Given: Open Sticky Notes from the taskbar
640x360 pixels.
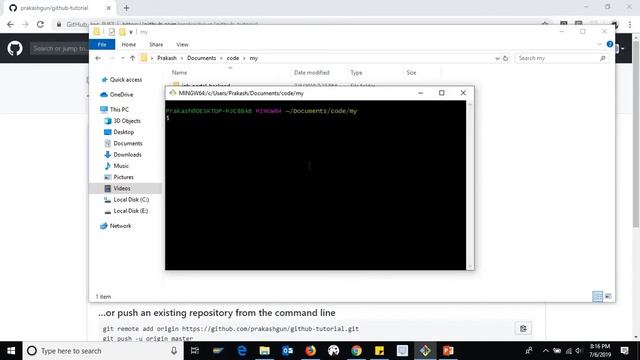Looking at the screenshot, I should (379, 351).
